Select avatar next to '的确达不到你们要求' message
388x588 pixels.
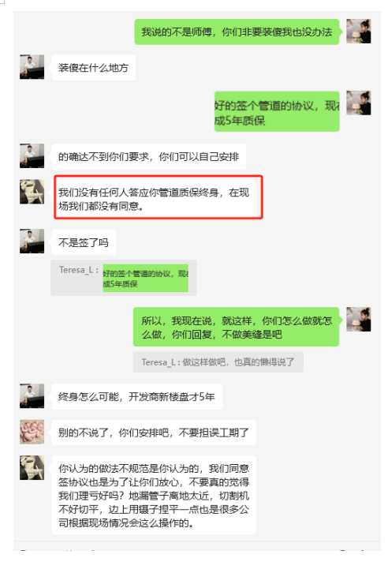tap(32, 155)
